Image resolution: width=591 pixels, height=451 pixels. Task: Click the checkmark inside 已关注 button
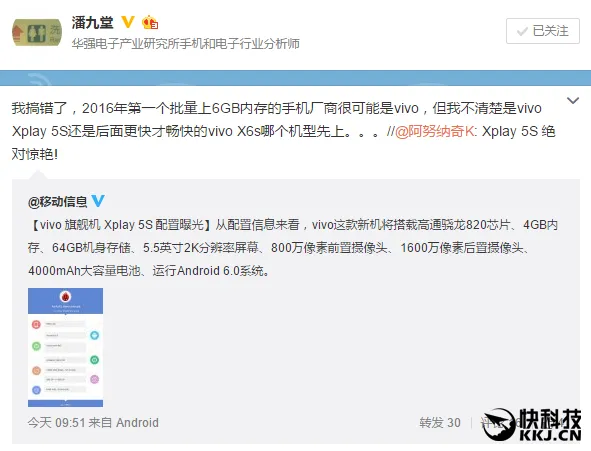(522, 31)
